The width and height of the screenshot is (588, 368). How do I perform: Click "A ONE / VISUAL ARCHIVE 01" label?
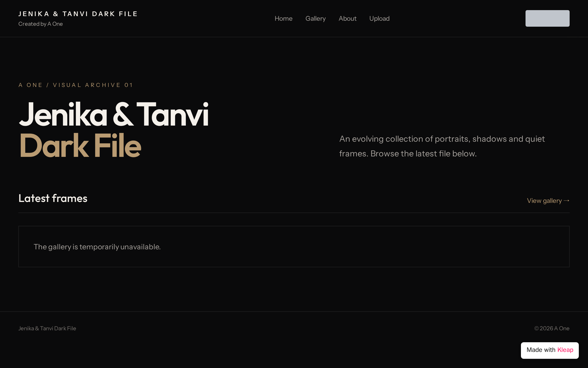(76, 85)
